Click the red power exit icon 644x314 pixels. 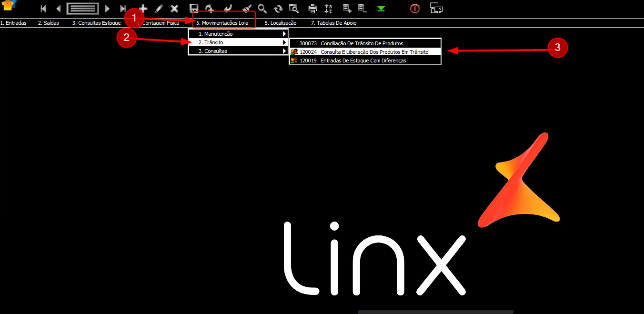(x=415, y=9)
